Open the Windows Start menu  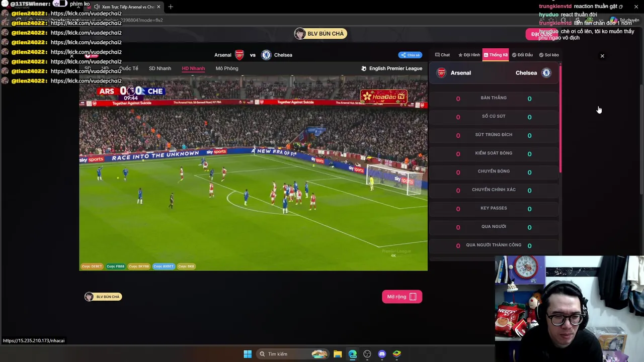[248, 354]
